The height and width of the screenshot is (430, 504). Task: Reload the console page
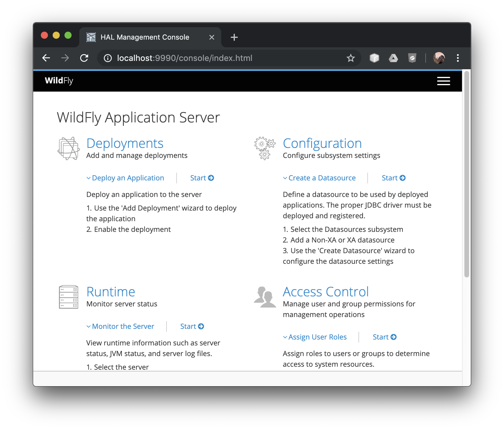(x=84, y=58)
